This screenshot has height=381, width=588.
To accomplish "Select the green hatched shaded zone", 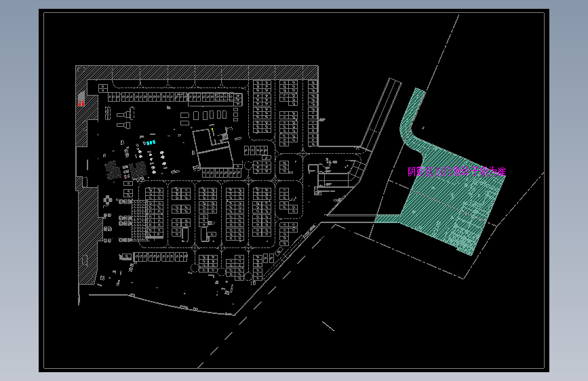I will coord(446,195).
